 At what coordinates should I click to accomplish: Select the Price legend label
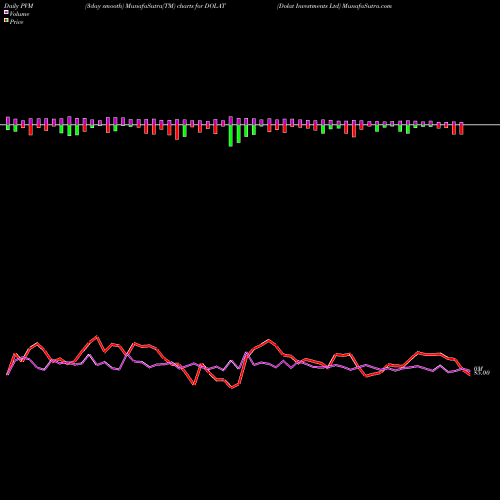[x=16, y=22]
